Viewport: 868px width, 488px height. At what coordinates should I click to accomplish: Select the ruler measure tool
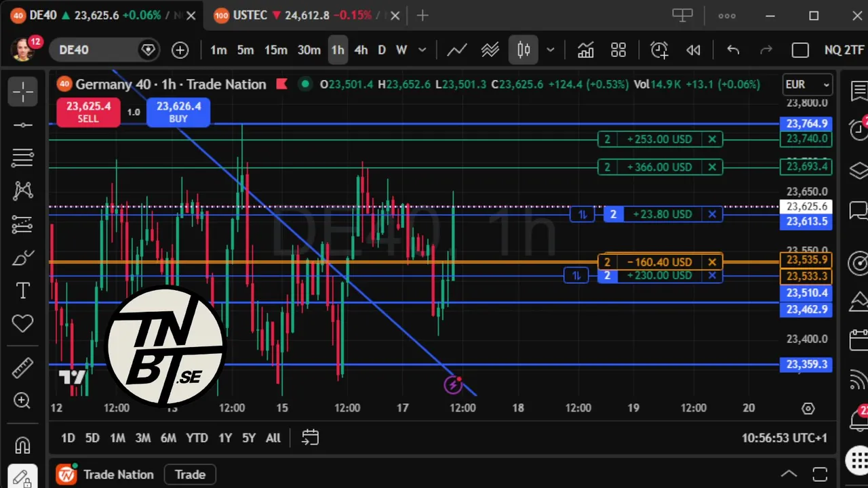22,368
